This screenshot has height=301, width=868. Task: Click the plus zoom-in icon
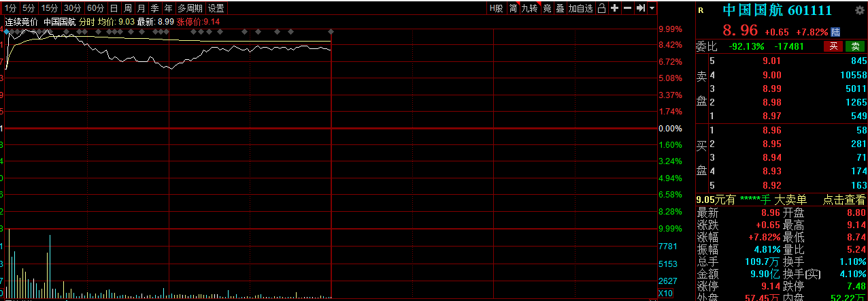point(615,8)
